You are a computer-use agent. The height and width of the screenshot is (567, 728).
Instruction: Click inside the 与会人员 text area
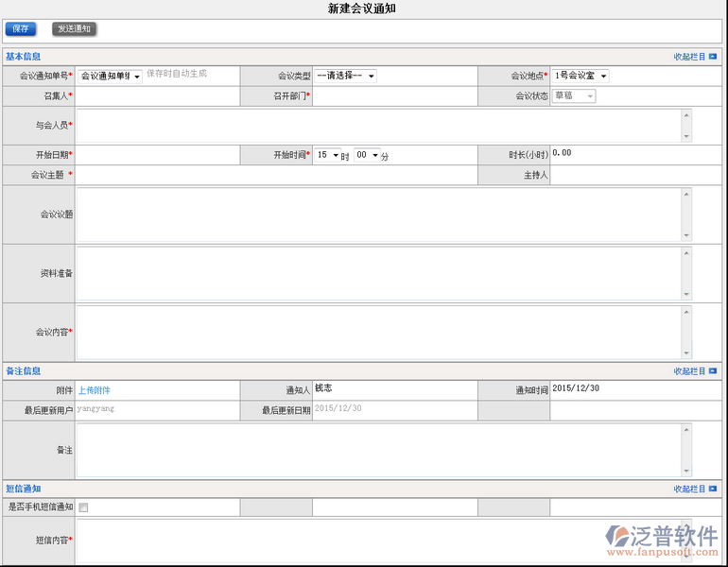[x=378, y=126]
